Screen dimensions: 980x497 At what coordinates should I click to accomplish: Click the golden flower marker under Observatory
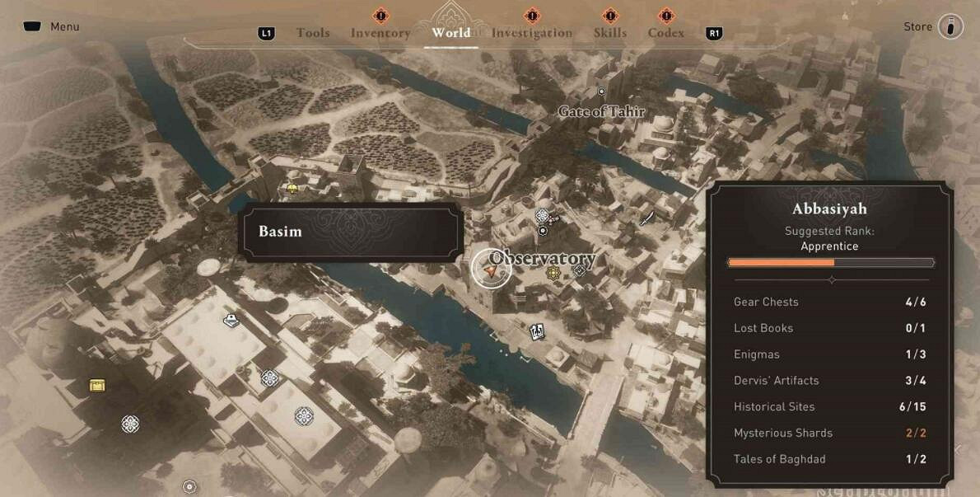[552, 273]
